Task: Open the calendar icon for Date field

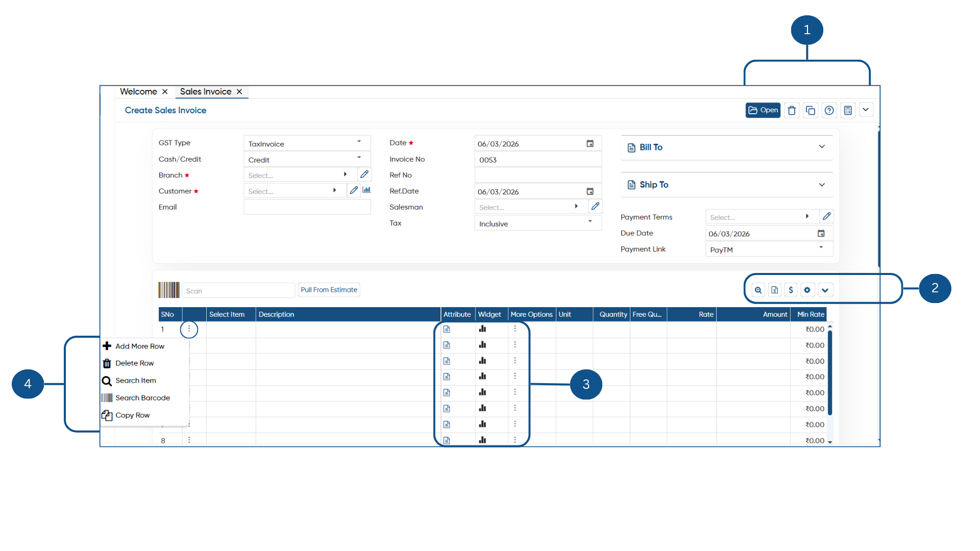Action: 590,143
